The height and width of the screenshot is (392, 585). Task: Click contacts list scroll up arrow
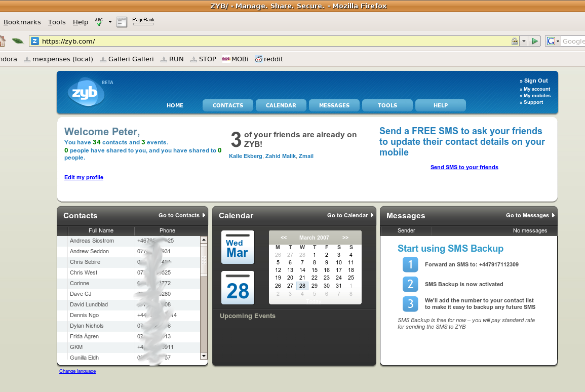[x=204, y=240]
